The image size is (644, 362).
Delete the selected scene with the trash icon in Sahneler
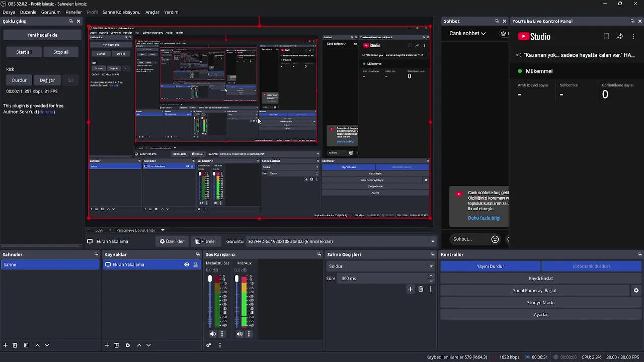15,345
